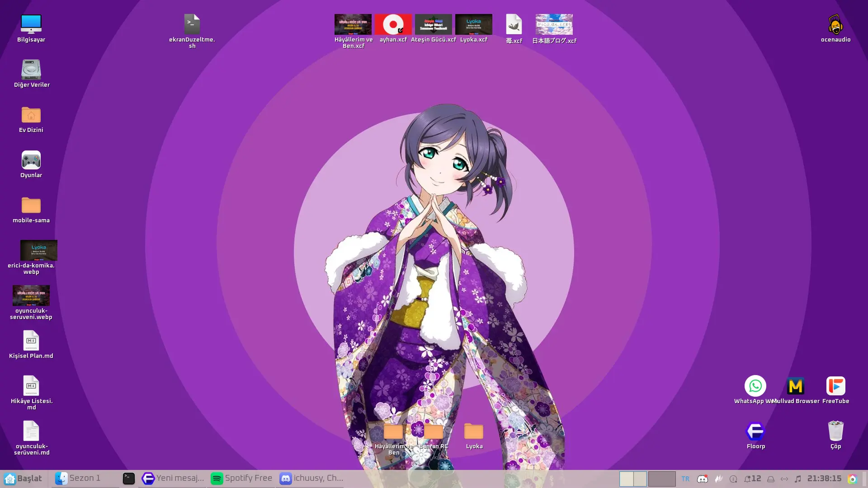Launch the WhatsApp desktop shortcut
868x488 pixels.
(755, 389)
